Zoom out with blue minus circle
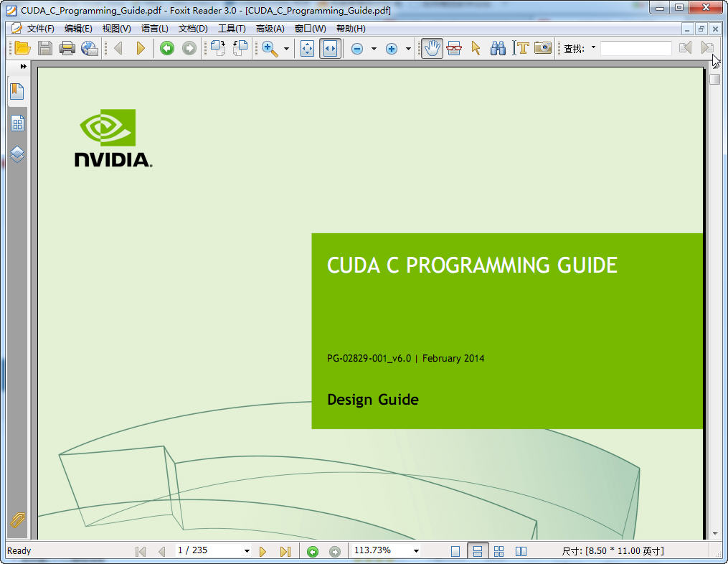The height and width of the screenshot is (564, 728). (357, 48)
